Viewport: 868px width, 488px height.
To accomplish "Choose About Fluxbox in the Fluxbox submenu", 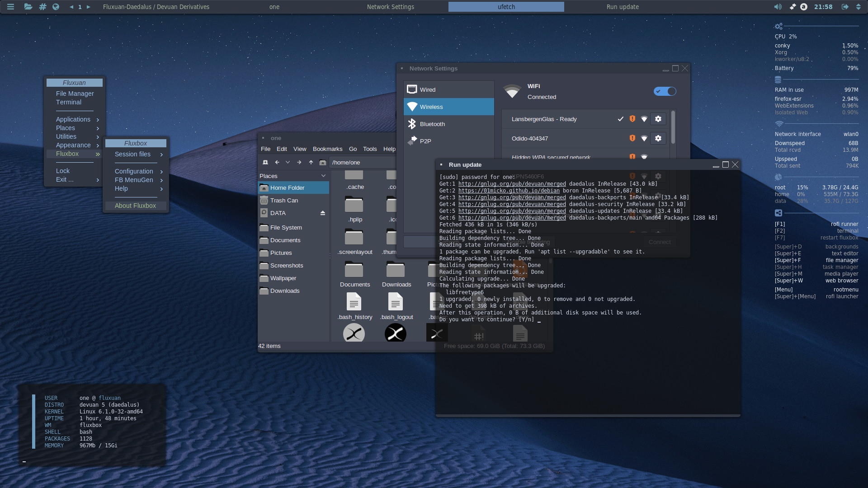I will 136,206.
